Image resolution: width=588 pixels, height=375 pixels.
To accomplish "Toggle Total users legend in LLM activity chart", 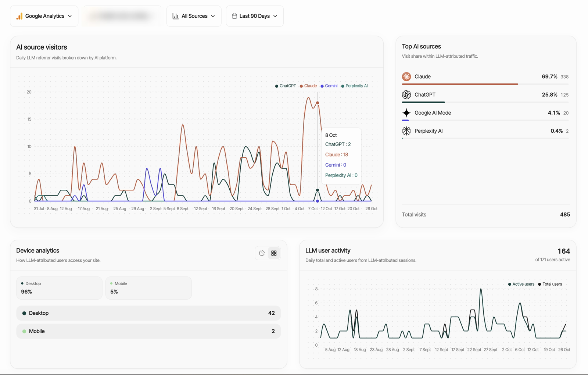I will point(550,284).
